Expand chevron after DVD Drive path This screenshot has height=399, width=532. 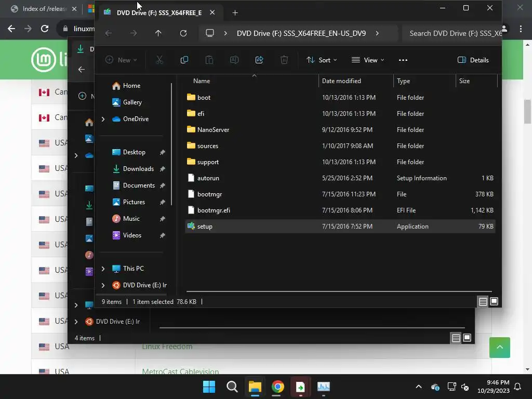(377, 33)
